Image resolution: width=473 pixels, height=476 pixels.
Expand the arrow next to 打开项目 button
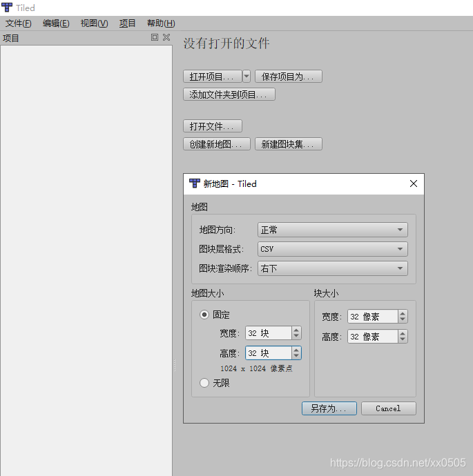coord(247,76)
